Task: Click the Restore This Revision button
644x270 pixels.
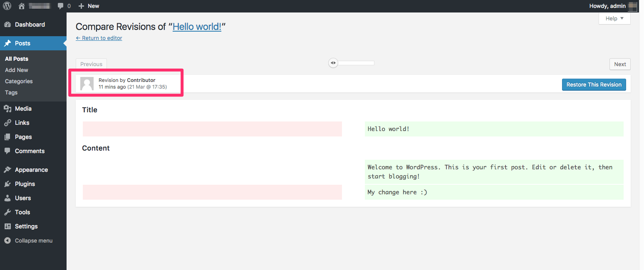Action: tap(594, 84)
